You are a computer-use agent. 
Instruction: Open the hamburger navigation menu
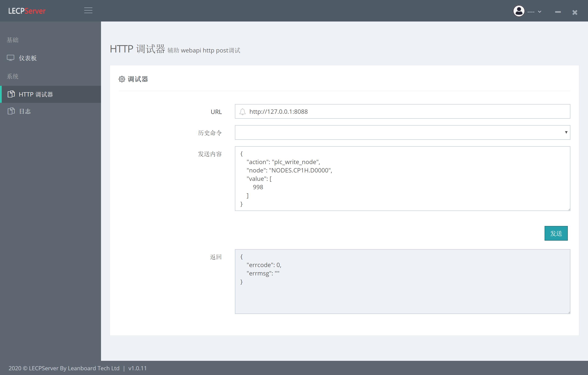click(x=88, y=11)
